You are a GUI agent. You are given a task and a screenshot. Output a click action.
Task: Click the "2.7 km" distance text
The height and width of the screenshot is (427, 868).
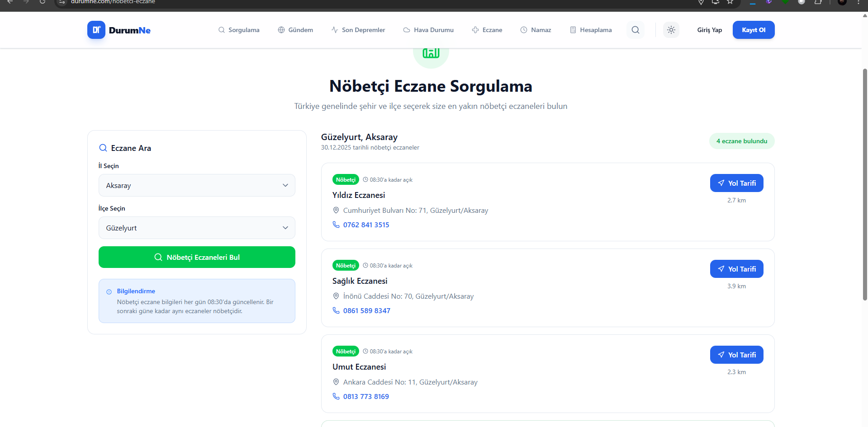pyautogui.click(x=737, y=200)
